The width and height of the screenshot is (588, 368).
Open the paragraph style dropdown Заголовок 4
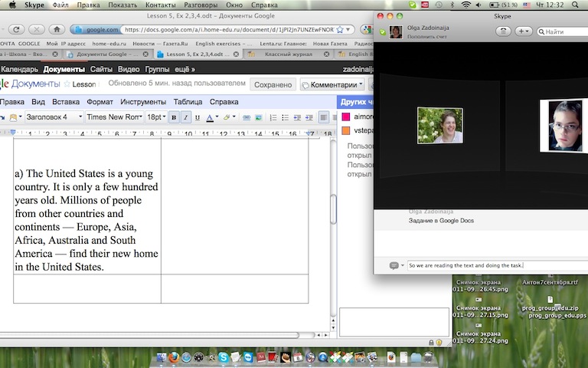(x=54, y=117)
